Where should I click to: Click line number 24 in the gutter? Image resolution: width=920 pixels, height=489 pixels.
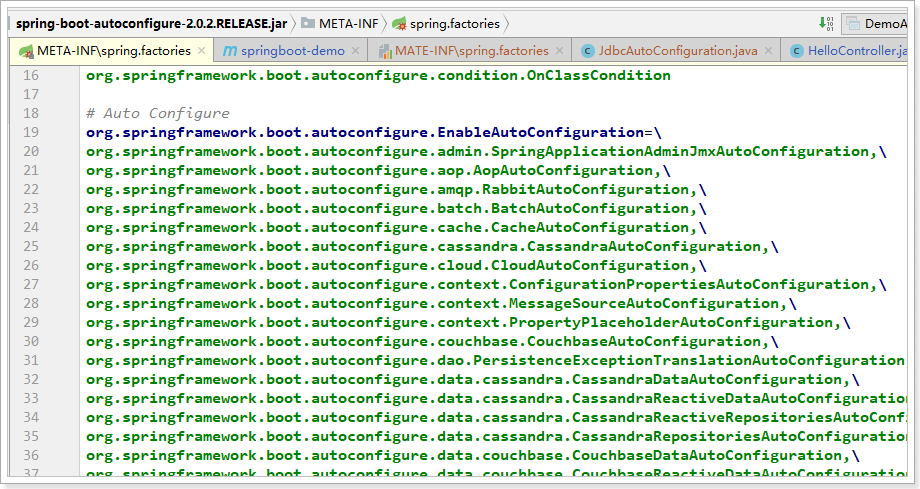point(30,228)
